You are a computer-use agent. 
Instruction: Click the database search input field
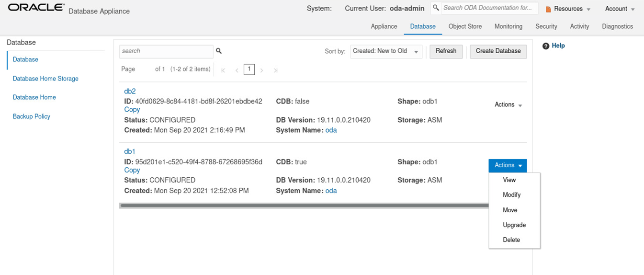point(166,51)
